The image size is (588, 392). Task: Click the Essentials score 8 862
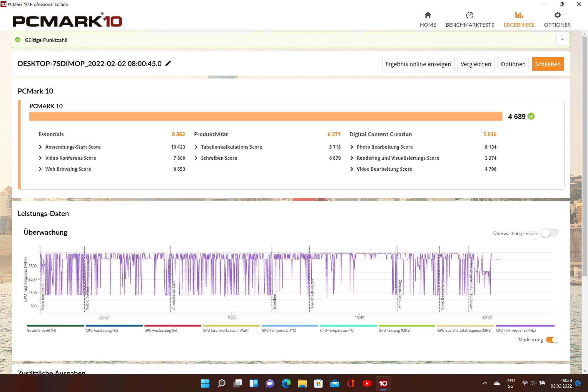point(178,134)
